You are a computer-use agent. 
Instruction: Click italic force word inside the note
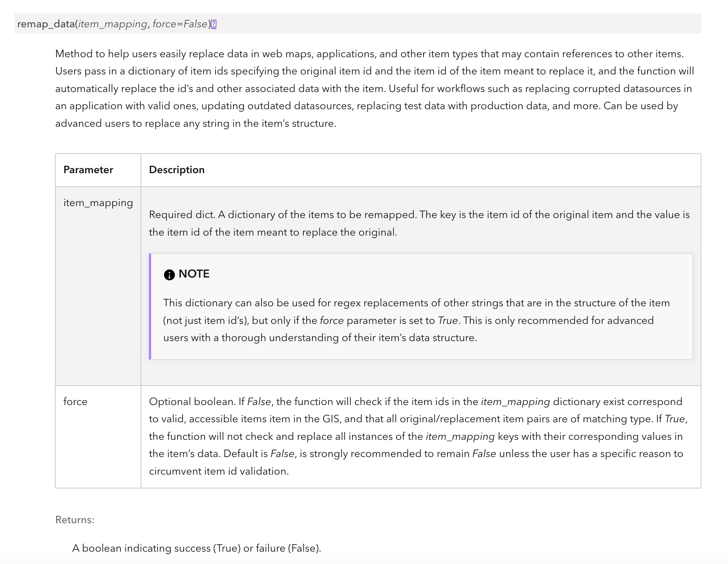point(331,321)
